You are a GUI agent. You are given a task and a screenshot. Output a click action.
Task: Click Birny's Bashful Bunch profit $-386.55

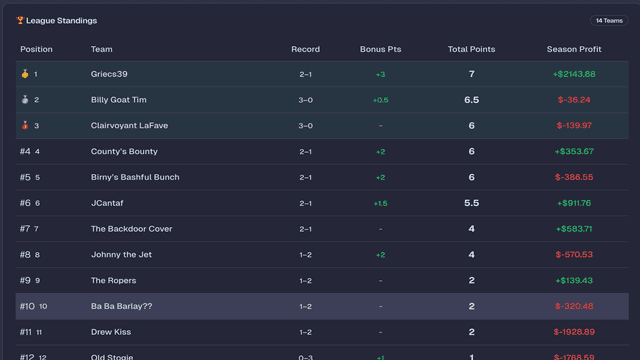pos(574,177)
